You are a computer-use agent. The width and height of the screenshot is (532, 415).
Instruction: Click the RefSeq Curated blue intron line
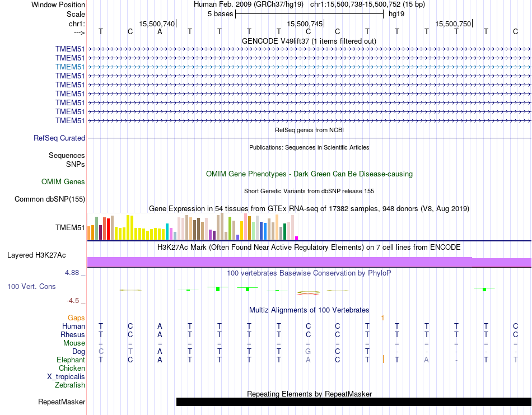point(309,138)
